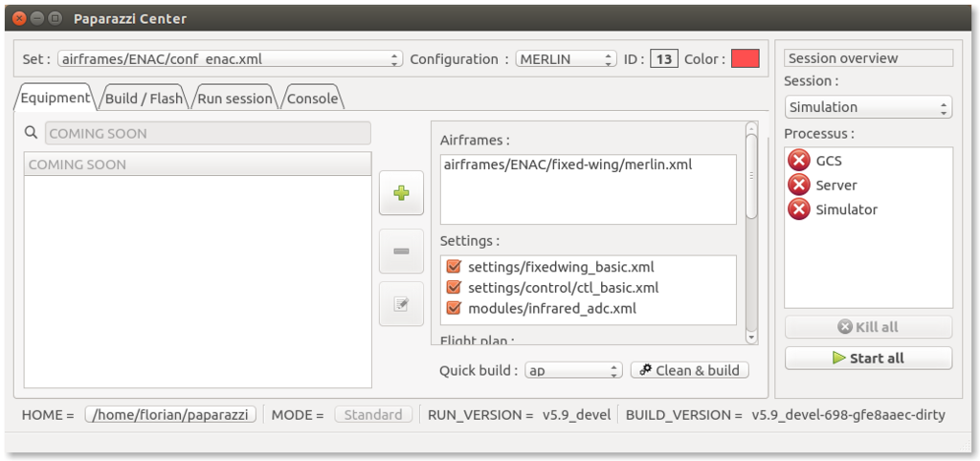Switch to the Build / Flash tab
Image resolution: width=980 pixels, height=461 pixels.
pos(144,99)
